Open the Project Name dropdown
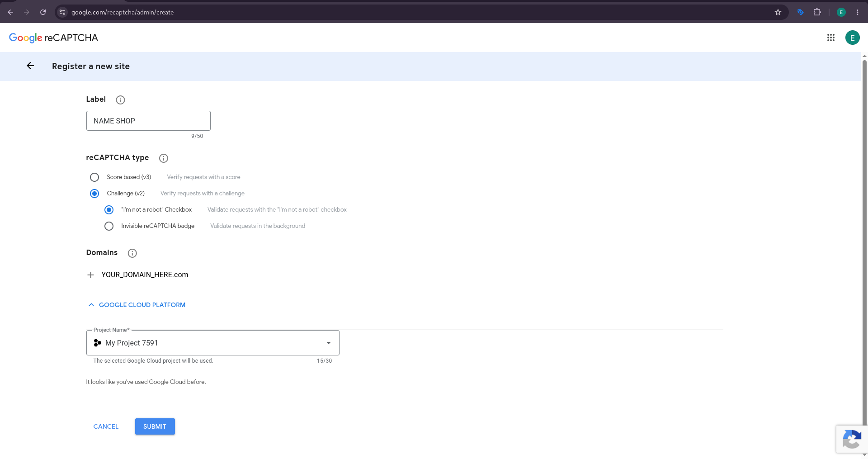 (213, 343)
